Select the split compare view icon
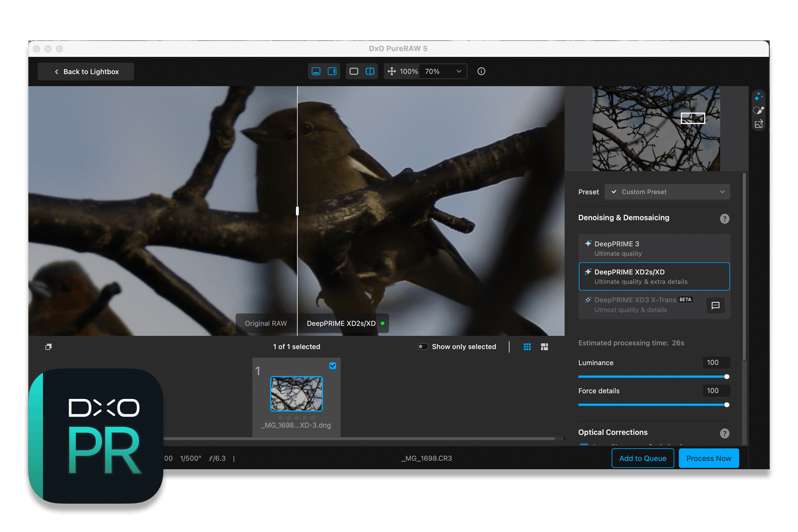798x532 pixels. (370, 71)
